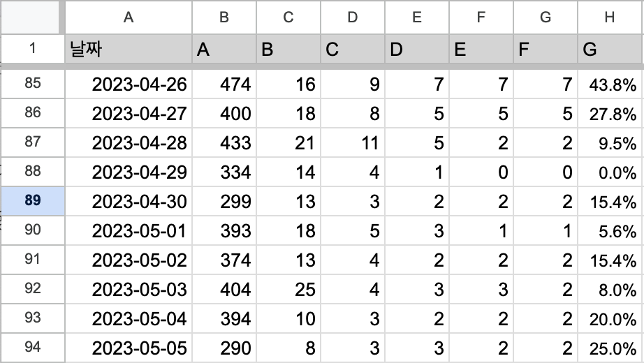Select the row 89 header
644x363 pixels.
coord(32,201)
